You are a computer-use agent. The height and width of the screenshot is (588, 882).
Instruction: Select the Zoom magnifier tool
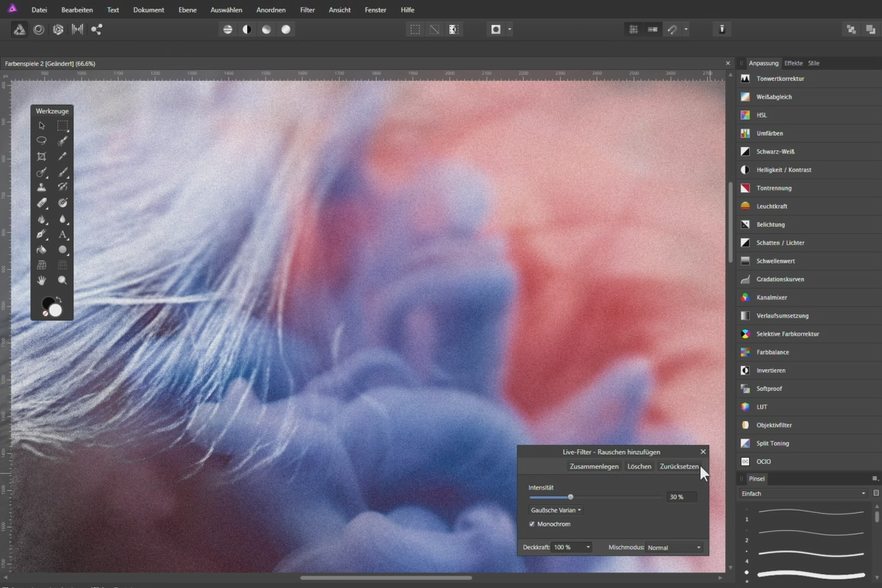point(63,280)
